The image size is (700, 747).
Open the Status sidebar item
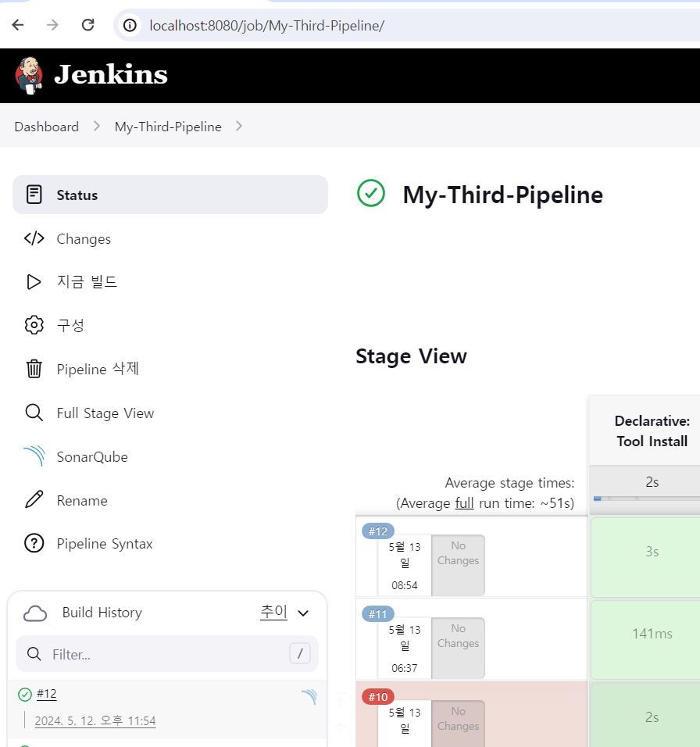[x=170, y=195]
